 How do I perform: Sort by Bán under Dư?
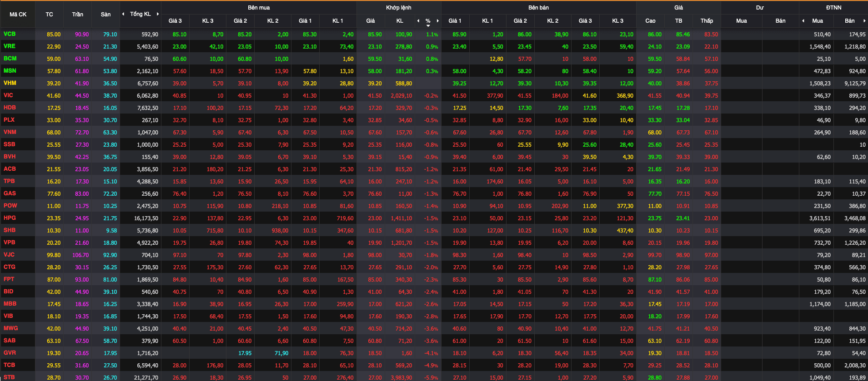click(780, 21)
